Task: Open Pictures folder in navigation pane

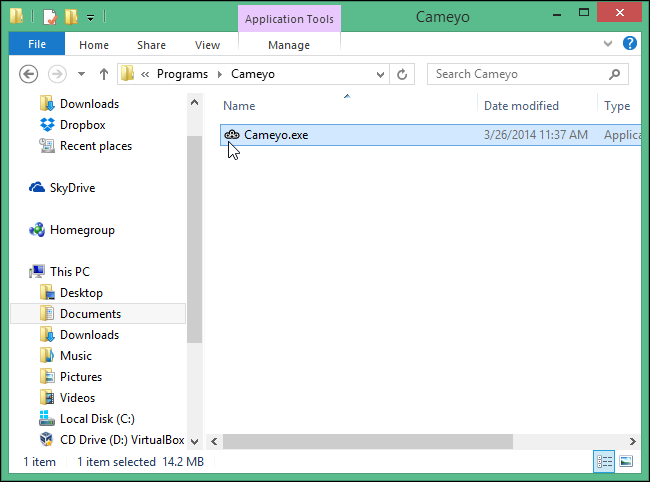Action: pos(81,377)
